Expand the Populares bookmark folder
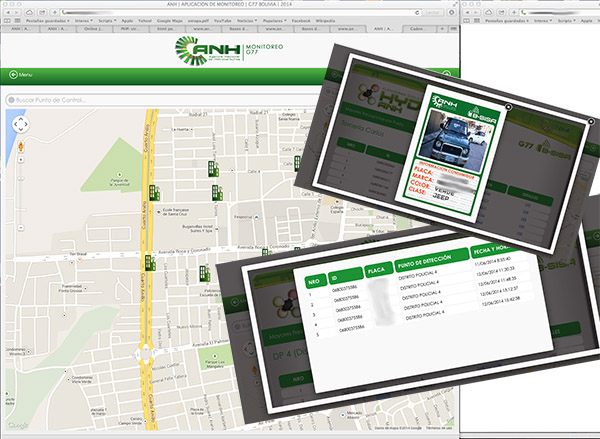Viewport: 600px width, 439px height. coord(275,21)
